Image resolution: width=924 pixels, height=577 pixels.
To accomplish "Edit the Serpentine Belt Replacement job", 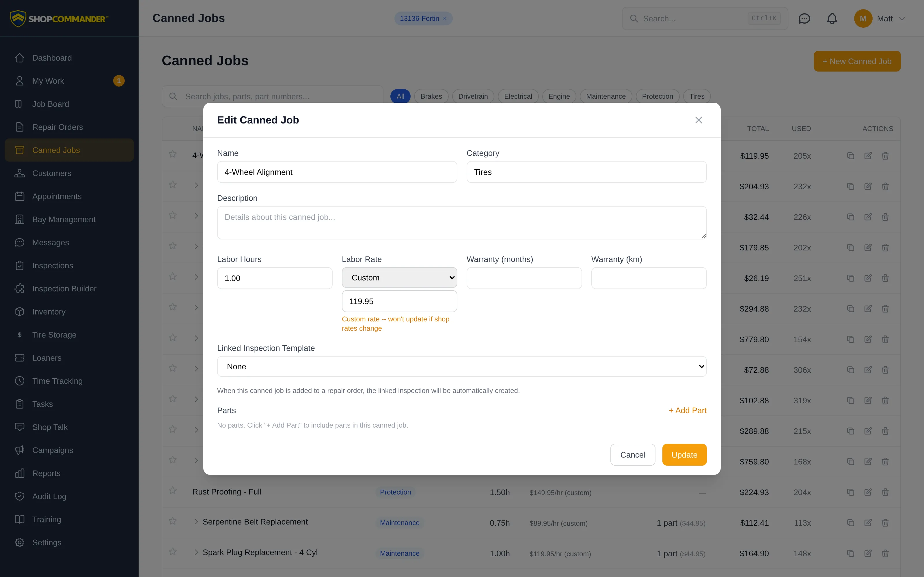I will [868, 523].
